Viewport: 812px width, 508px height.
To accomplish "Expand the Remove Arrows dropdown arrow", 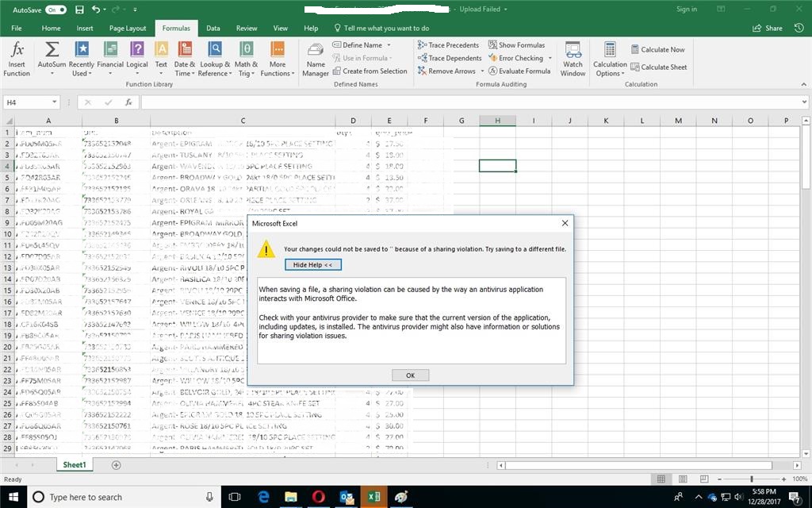I will 482,71.
